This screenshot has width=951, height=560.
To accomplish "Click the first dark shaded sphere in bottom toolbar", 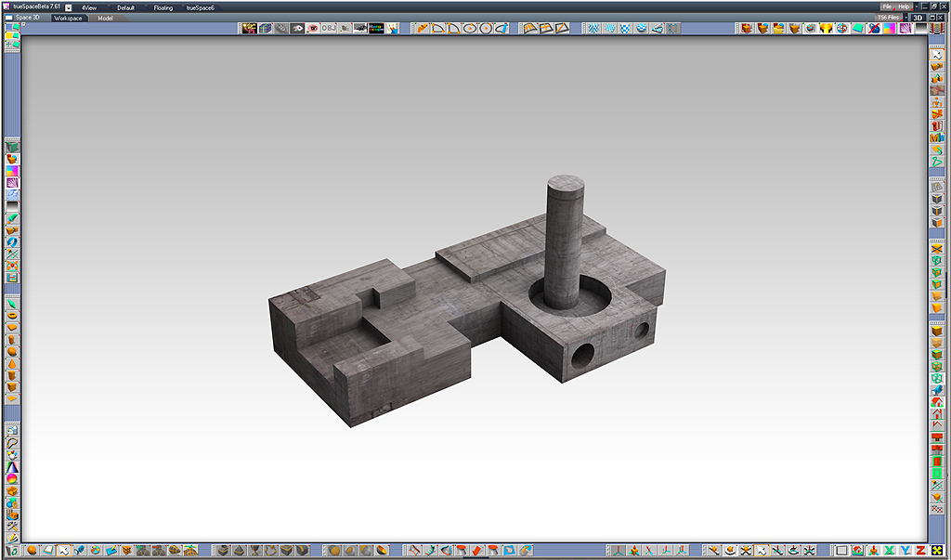I will 334,551.
